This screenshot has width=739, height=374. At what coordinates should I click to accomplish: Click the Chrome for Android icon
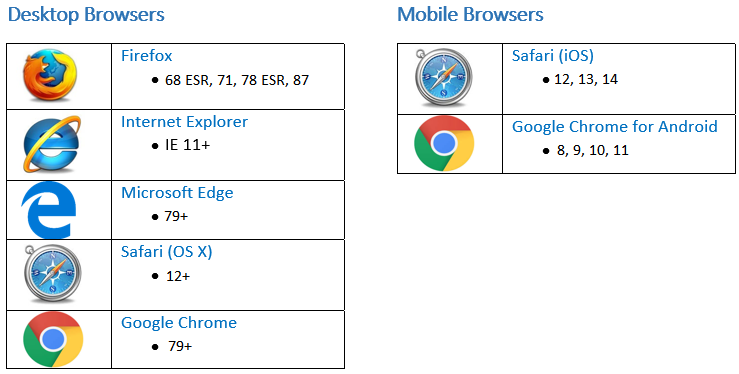click(x=444, y=143)
